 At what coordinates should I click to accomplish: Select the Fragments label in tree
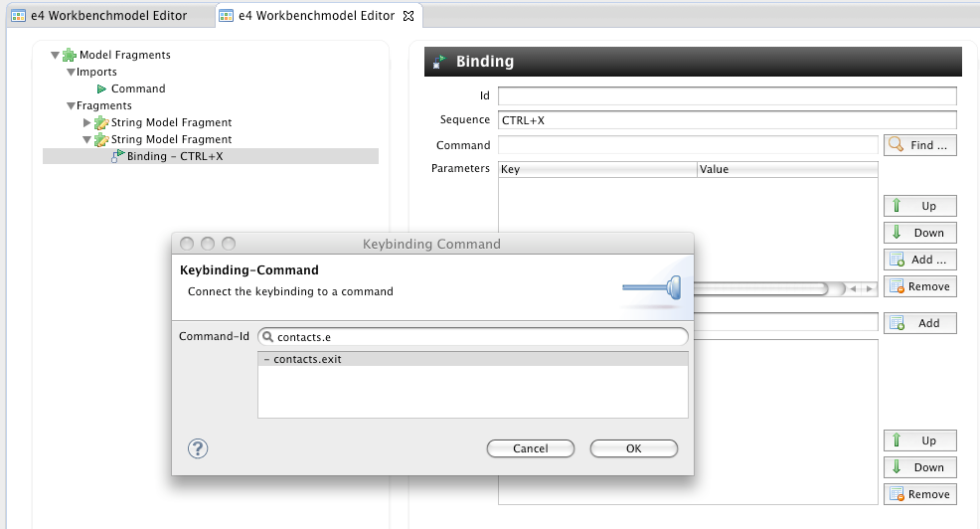pyautogui.click(x=104, y=105)
